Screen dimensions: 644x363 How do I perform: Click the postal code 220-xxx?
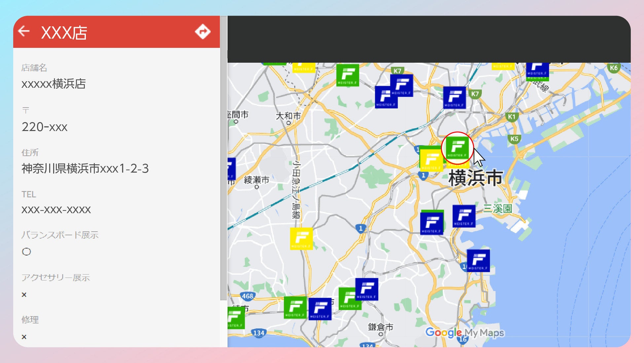point(45,127)
